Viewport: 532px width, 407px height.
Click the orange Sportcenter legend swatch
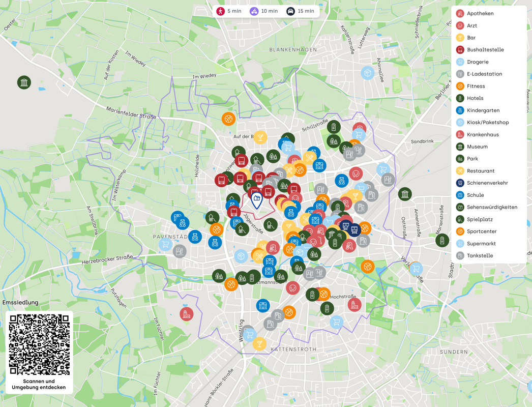pos(460,231)
